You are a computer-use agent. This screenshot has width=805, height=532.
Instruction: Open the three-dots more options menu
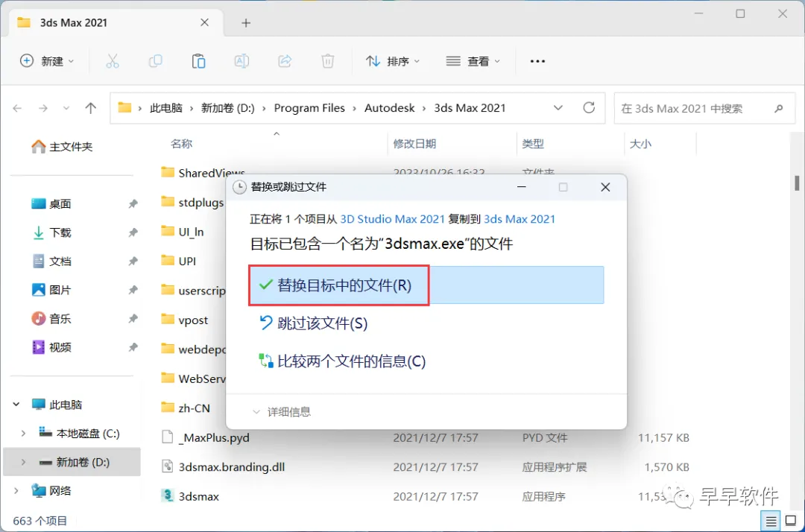(x=537, y=61)
